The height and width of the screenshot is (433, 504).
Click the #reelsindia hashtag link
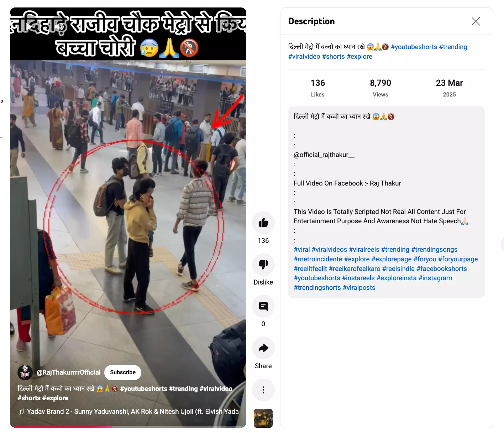[398, 269]
